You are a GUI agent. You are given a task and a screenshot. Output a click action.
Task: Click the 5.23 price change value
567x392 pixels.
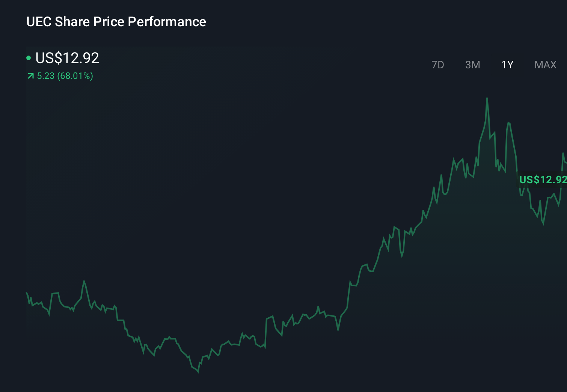coord(45,76)
